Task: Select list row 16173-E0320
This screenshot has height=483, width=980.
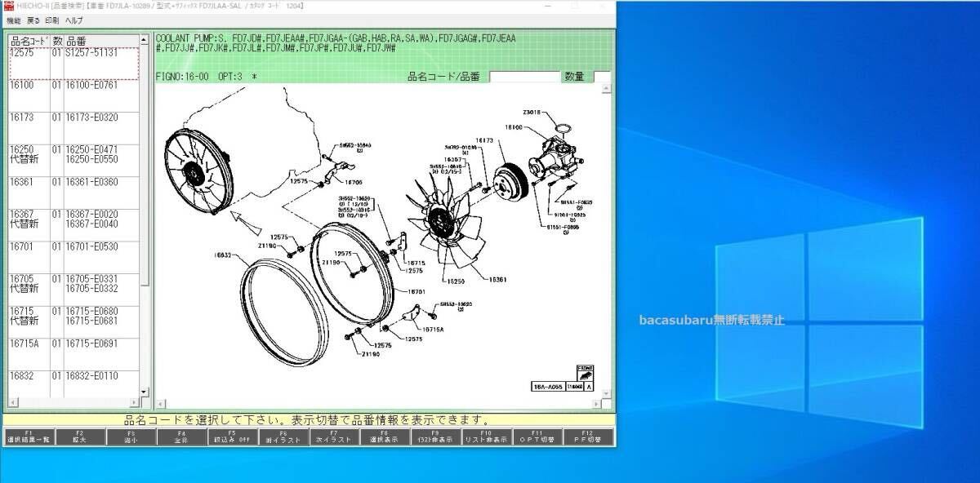Action: pos(73,128)
